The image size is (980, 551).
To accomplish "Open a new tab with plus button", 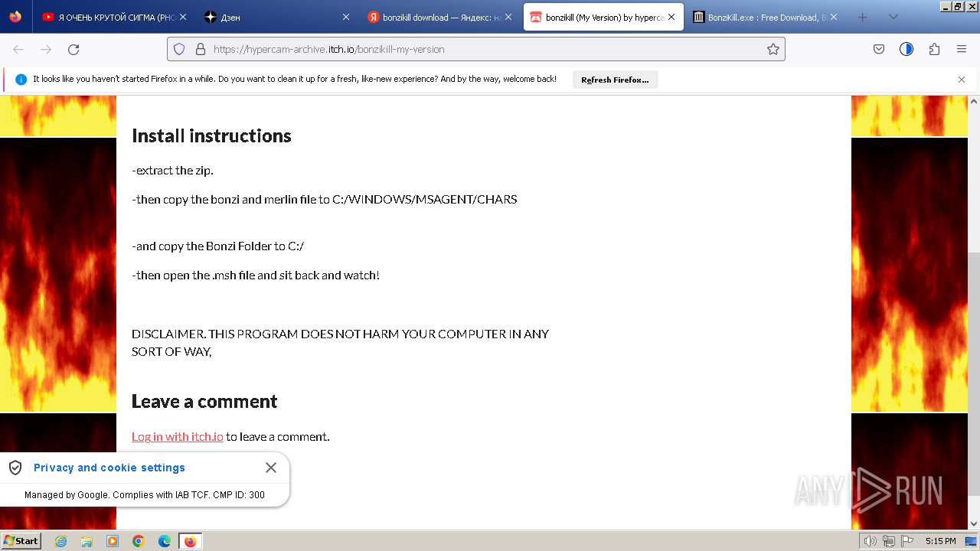I will [x=862, y=17].
